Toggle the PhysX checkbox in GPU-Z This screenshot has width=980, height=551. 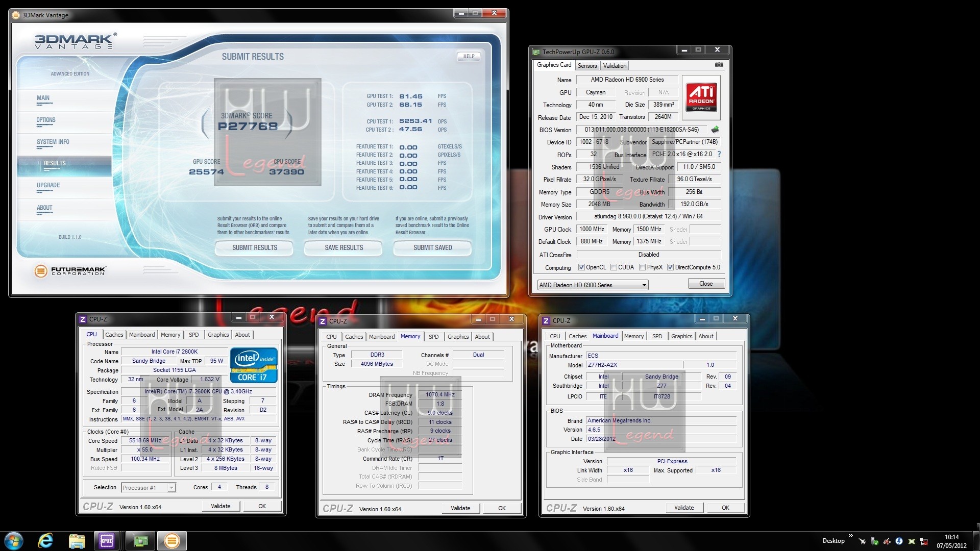[x=642, y=267]
